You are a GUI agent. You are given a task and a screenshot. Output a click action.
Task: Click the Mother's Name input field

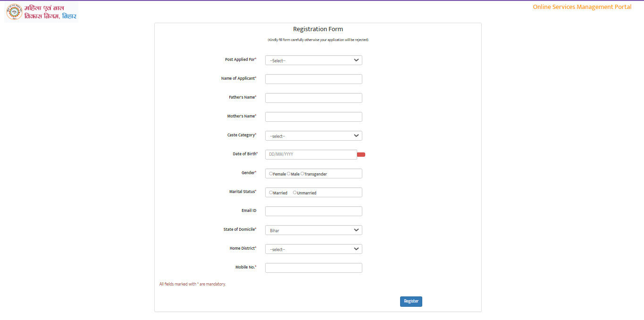click(313, 117)
